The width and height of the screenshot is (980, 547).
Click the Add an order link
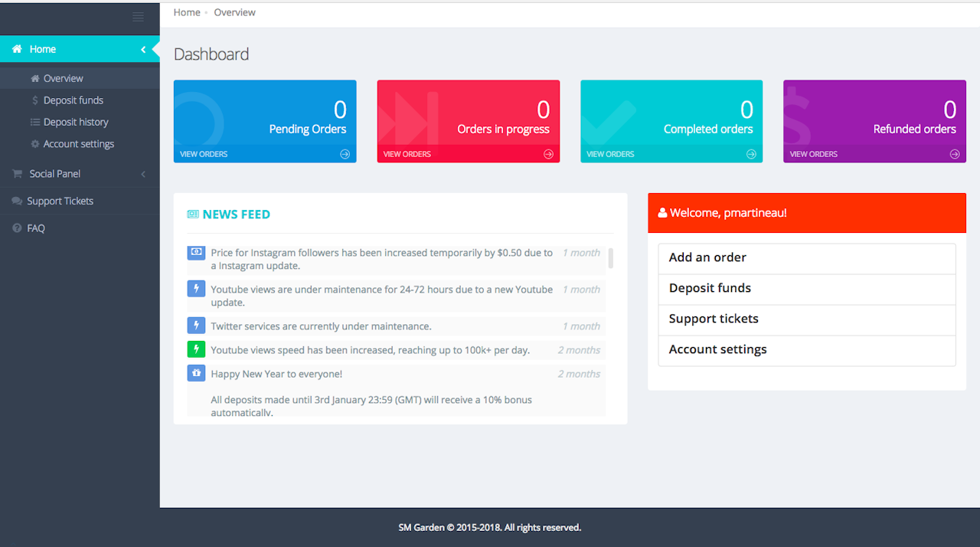[707, 257]
